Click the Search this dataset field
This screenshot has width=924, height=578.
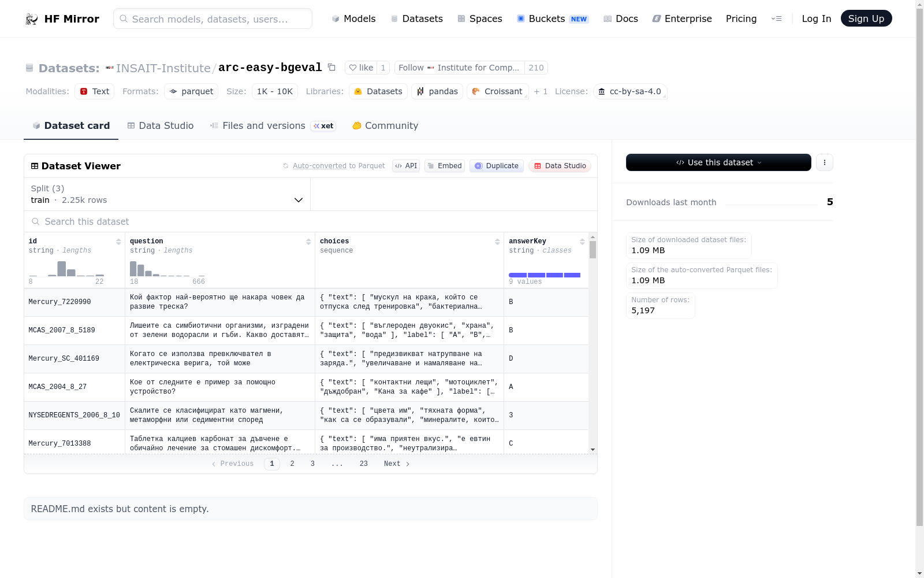coord(311,221)
